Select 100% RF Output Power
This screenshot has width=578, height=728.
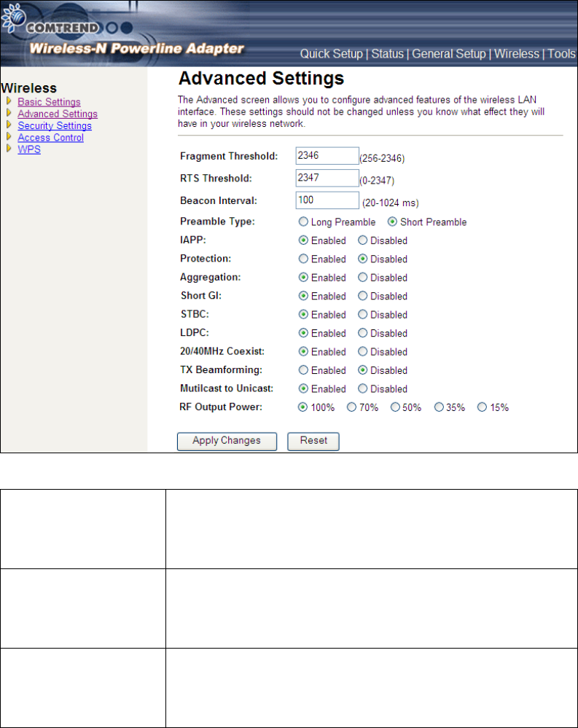point(302,407)
